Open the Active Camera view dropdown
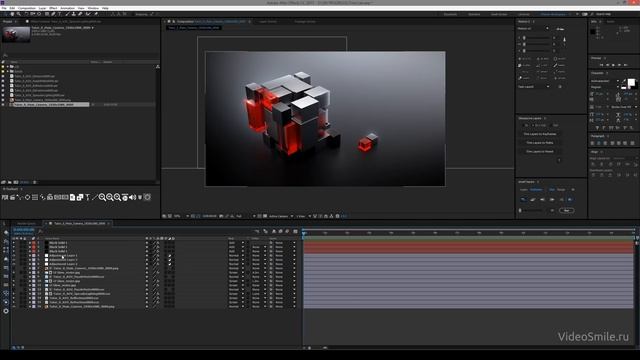 coord(281,216)
